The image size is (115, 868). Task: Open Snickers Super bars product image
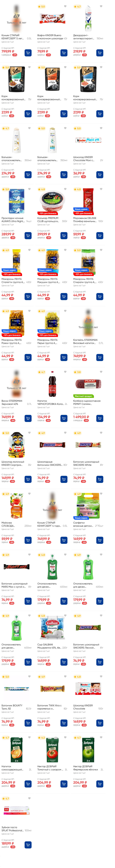52,445
